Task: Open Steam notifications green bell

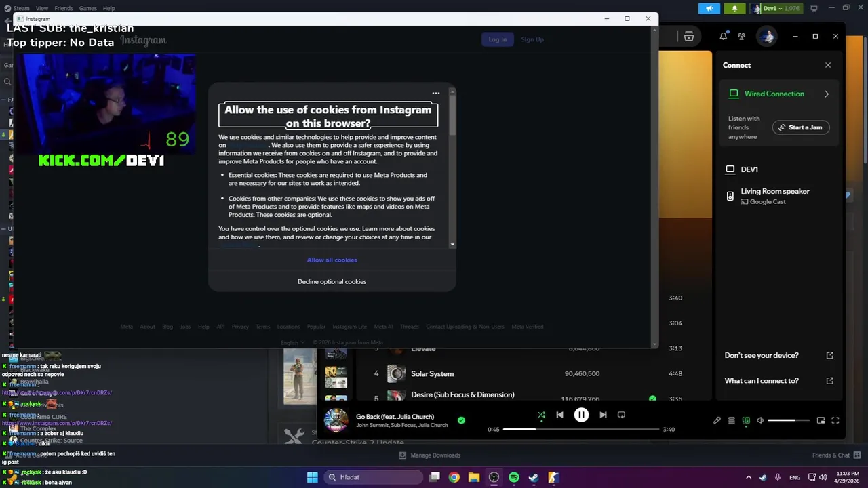Action: (x=734, y=8)
